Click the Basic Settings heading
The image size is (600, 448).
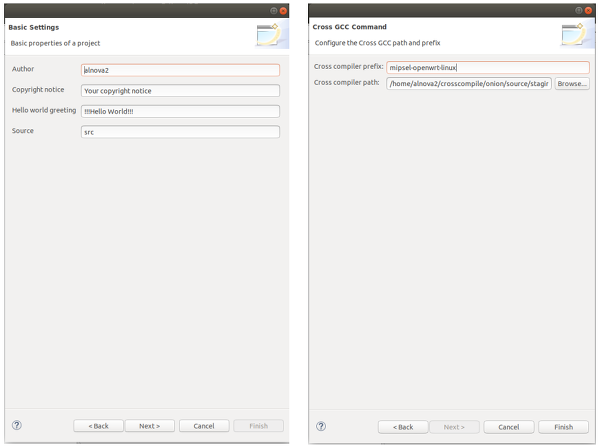coord(34,28)
